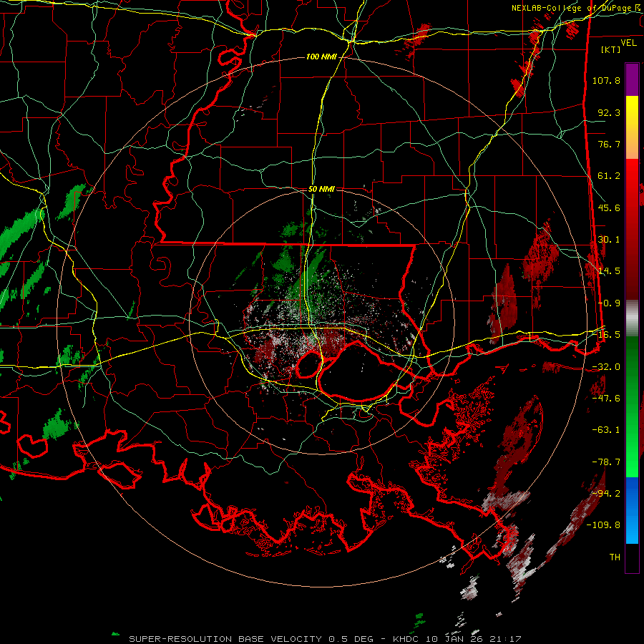
Task: Click the VEL legend title
Action: 628,43
